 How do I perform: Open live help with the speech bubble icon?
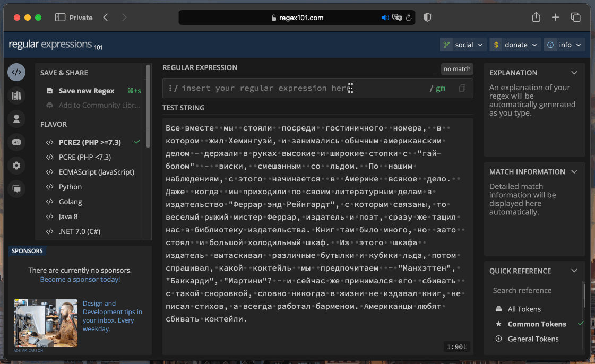[16, 189]
